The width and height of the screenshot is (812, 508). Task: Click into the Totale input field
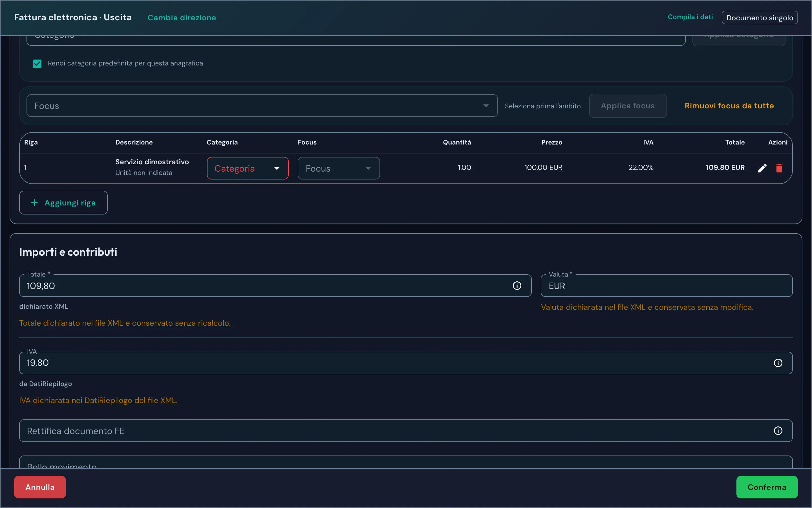[275, 286]
